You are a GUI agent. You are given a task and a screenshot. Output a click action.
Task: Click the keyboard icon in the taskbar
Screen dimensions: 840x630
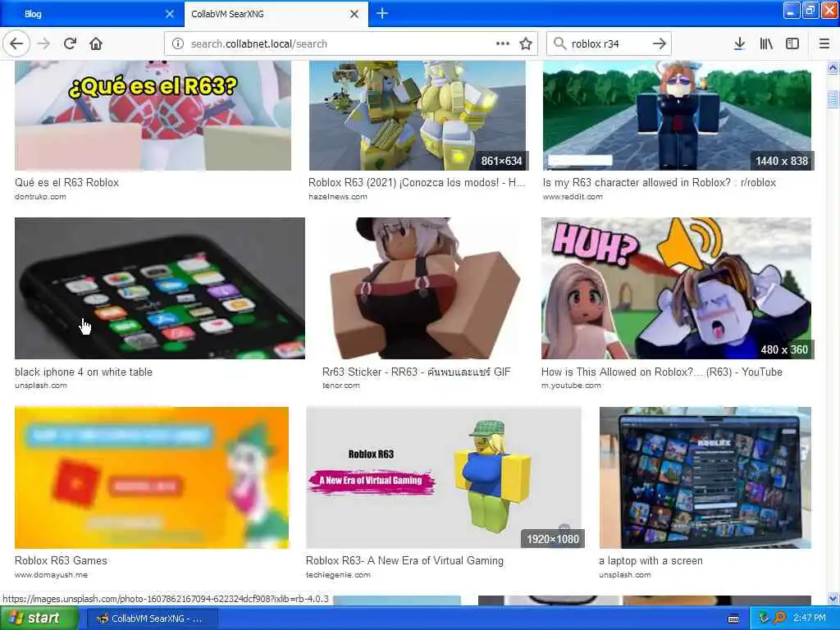pyautogui.click(x=733, y=619)
